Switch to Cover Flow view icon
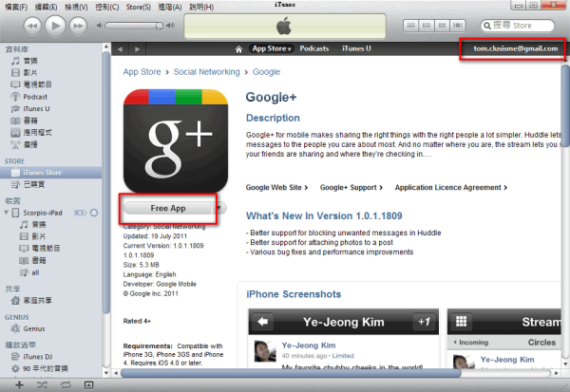This screenshot has height=392, width=570. 458,26
